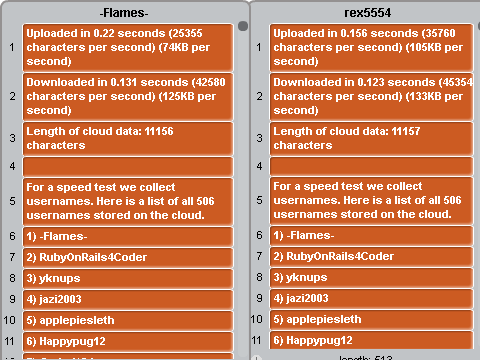Click row number 10 in -Flames- list
Screen dimensions: 480x360
coord(10,320)
